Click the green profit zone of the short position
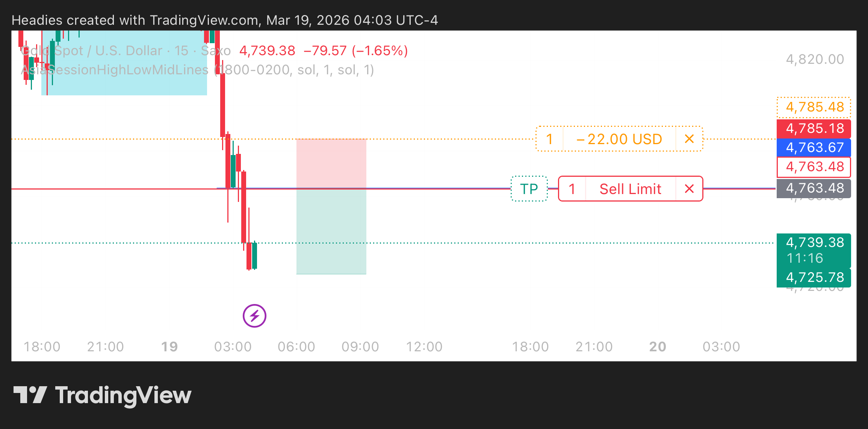868x429 pixels. click(331, 231)
